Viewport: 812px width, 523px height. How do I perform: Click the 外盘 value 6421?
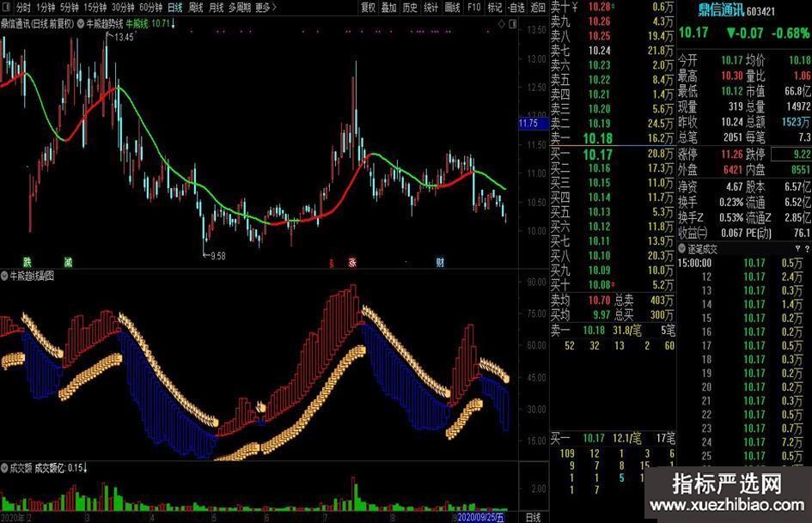click(733, 170)
